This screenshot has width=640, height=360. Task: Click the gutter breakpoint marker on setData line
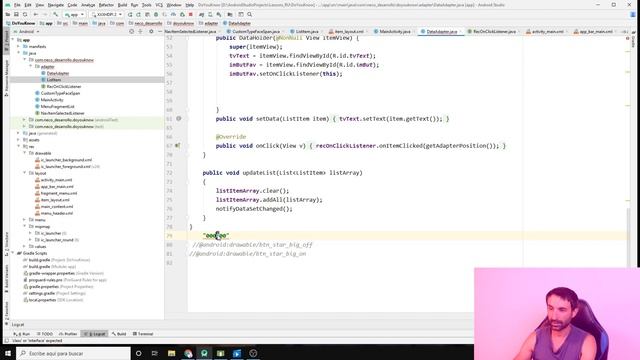point(178,119)
